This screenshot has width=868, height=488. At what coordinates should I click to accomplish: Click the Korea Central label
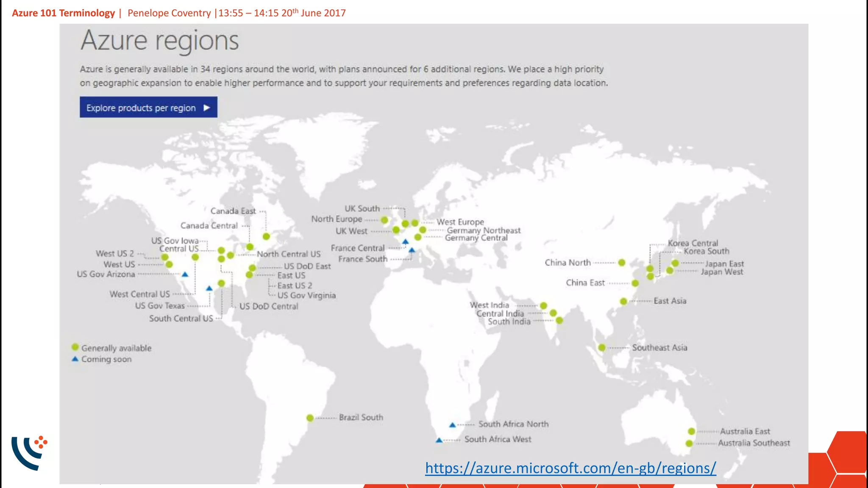click(693, 243)
